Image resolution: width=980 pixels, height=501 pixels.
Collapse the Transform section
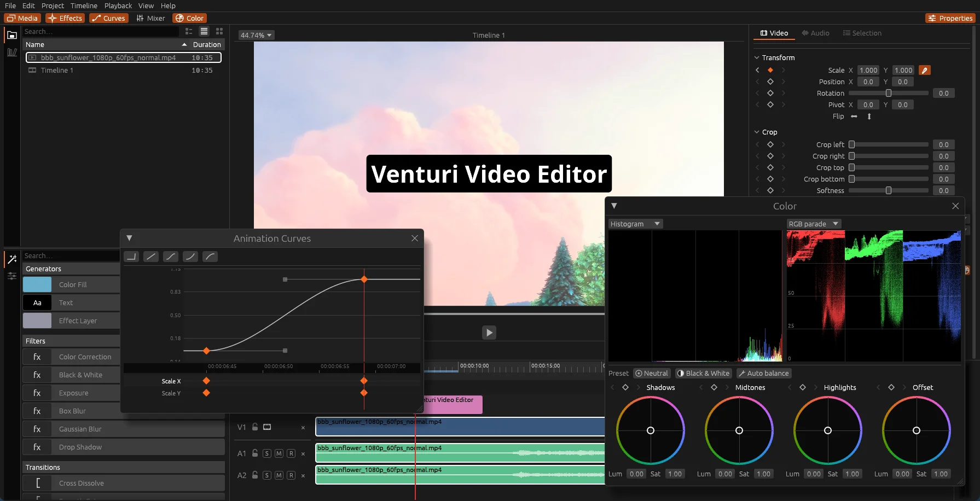(757, 57)
